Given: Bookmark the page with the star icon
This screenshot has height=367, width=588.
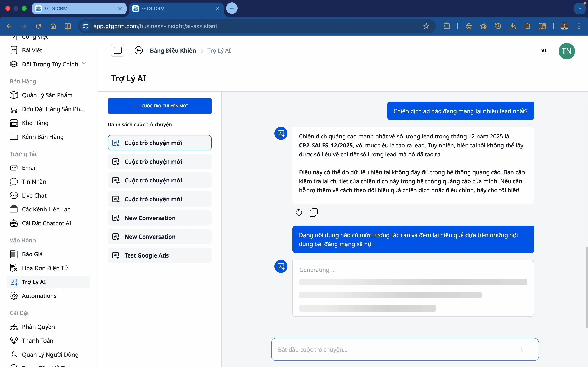Looking at the screenshot, I should click(x=426, y=26).
